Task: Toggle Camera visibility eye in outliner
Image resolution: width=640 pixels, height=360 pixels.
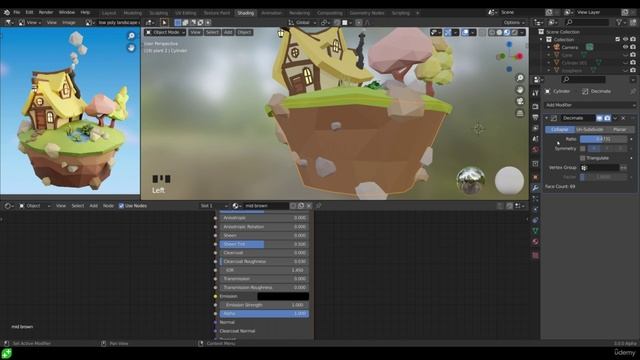Action: coord(625,47)
